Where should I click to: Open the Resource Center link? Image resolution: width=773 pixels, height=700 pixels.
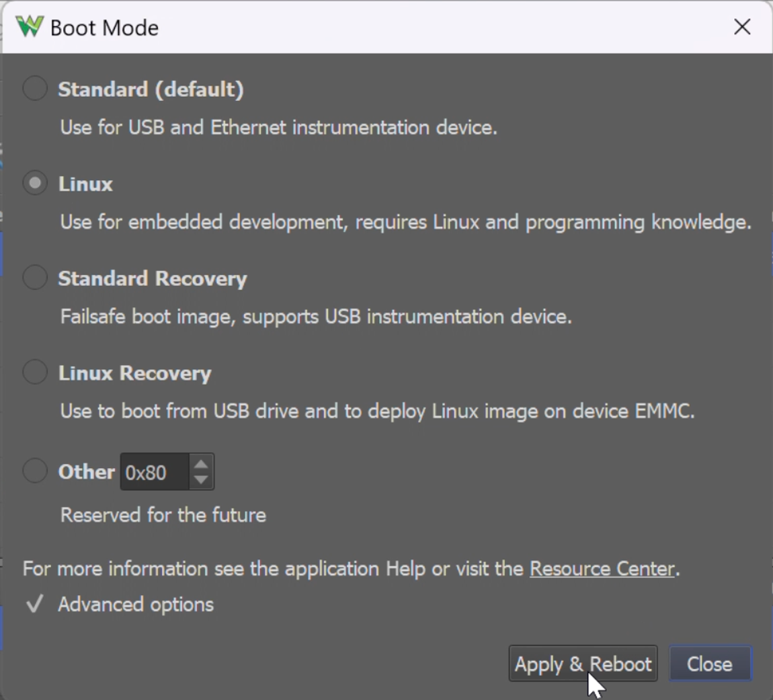pyautogui.click(x=602, y=569)
